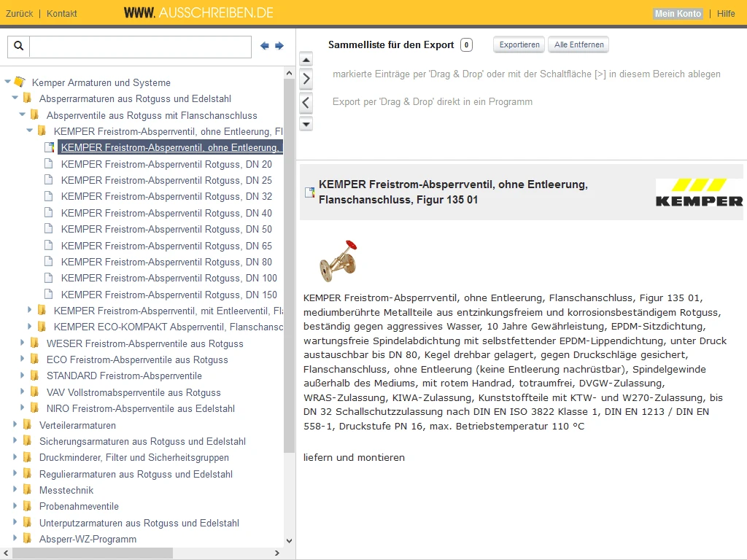
Task: Click the blue forward navigation arrow
Action: click(x=279, y=46)
